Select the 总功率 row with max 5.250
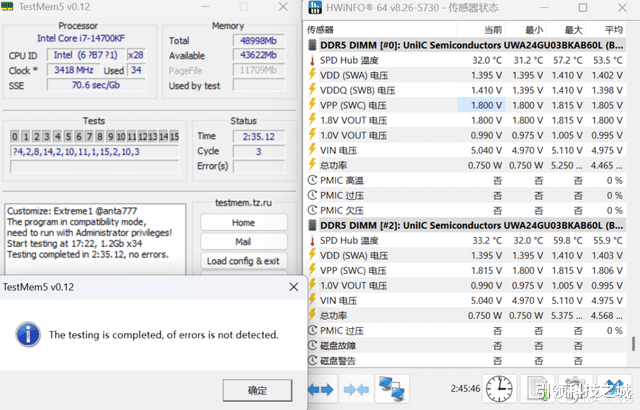The height and width of the screenshot is (410, 640). [466, 166]
